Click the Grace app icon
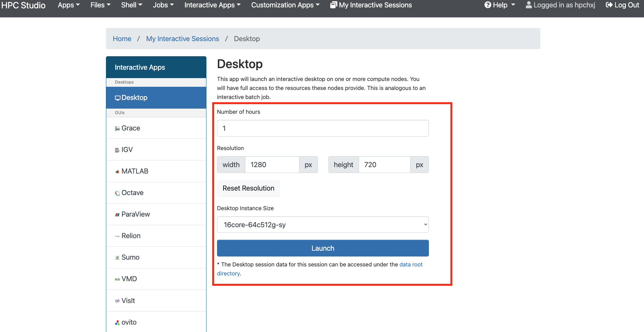Screen dimensions: 644x332 pyautogui.click(x=117, y=129)
